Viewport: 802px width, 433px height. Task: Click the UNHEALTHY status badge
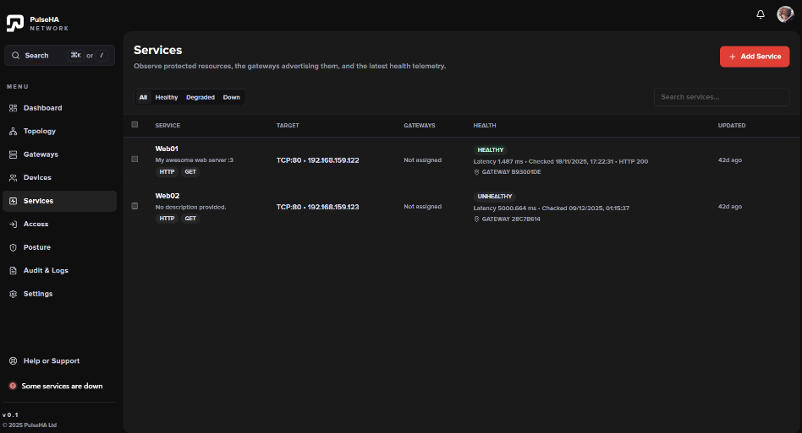click(495, 197)
